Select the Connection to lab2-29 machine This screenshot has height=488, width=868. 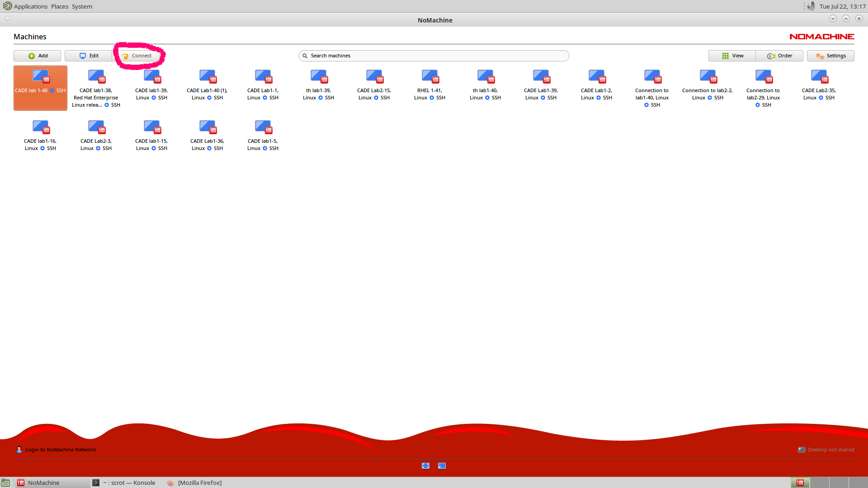click(763, 88)
